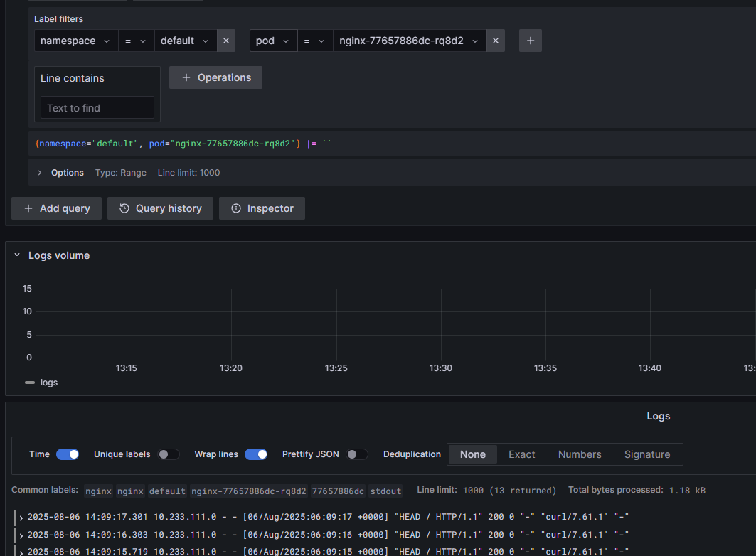
Task: Open the default value dropdown
Action: (185, 41)
